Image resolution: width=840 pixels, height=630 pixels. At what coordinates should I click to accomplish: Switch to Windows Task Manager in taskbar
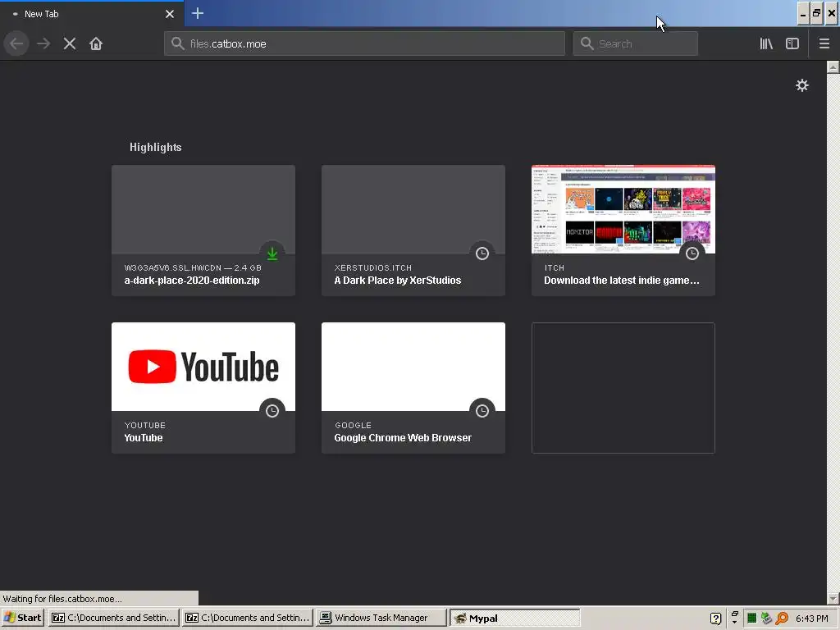(x=381, y=618)
